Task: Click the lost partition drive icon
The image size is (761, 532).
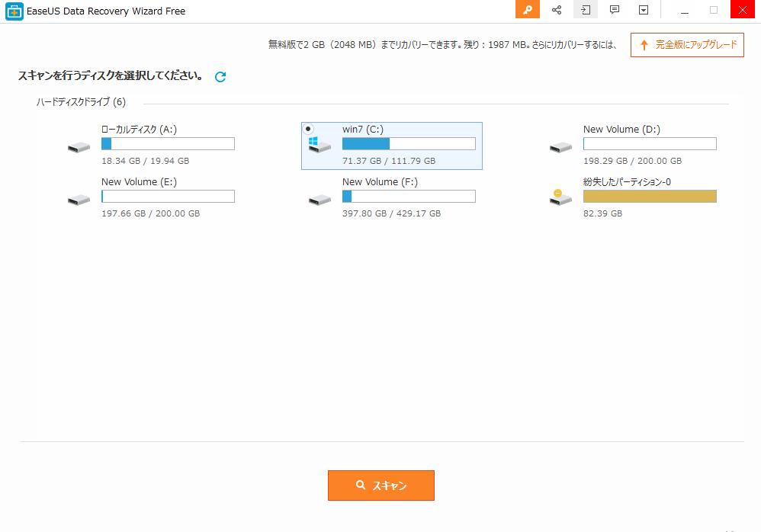Action: 560,197
